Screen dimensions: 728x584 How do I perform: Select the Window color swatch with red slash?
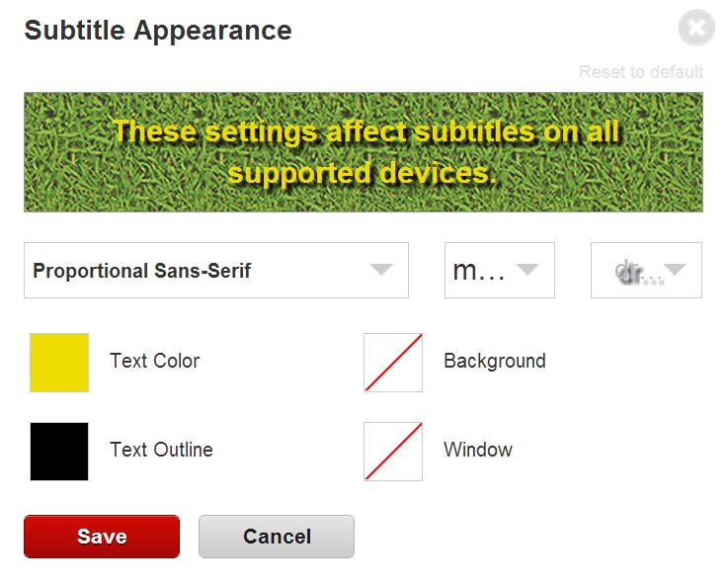click(393, 452)
